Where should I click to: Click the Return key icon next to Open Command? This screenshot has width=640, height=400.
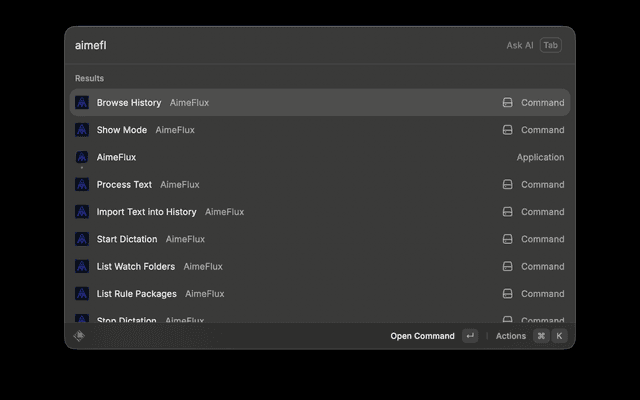tap(470, 336)
